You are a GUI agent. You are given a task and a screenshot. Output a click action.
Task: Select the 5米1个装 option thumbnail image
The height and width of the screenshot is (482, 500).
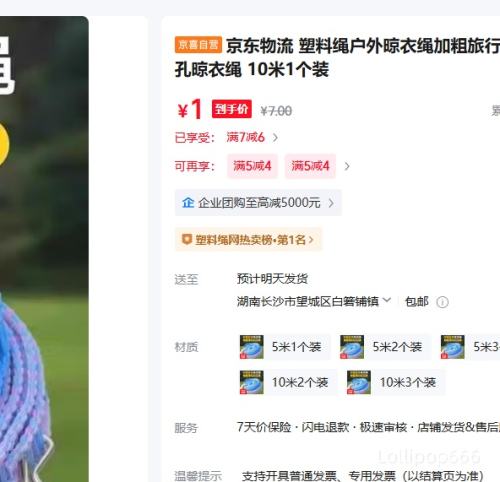pyautogui.click(x=252, y=347)
